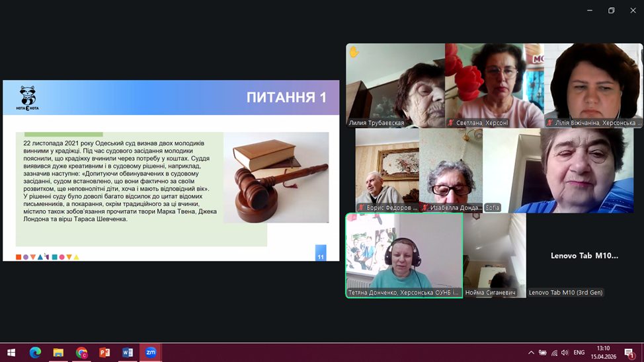Open the Windows notification center

629,353
